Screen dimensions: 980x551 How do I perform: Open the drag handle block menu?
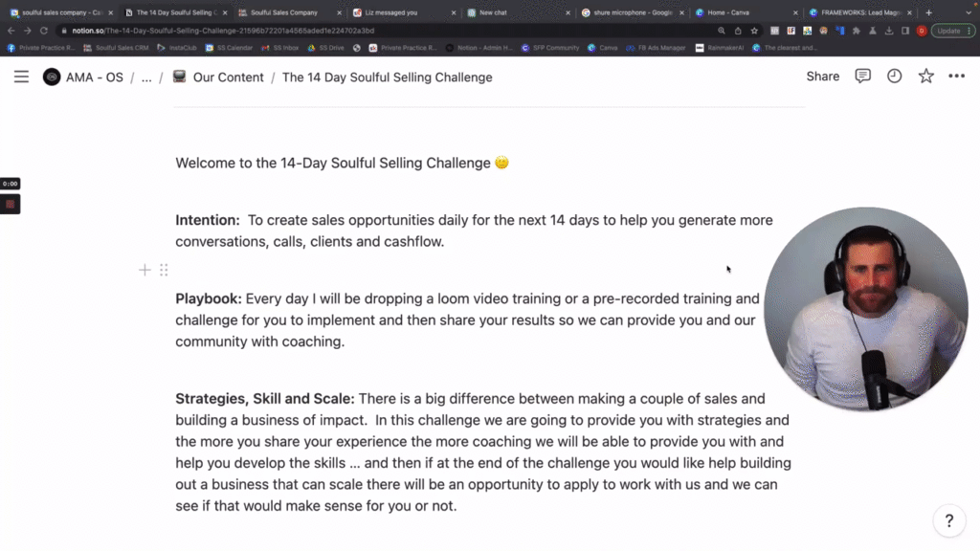164,270
